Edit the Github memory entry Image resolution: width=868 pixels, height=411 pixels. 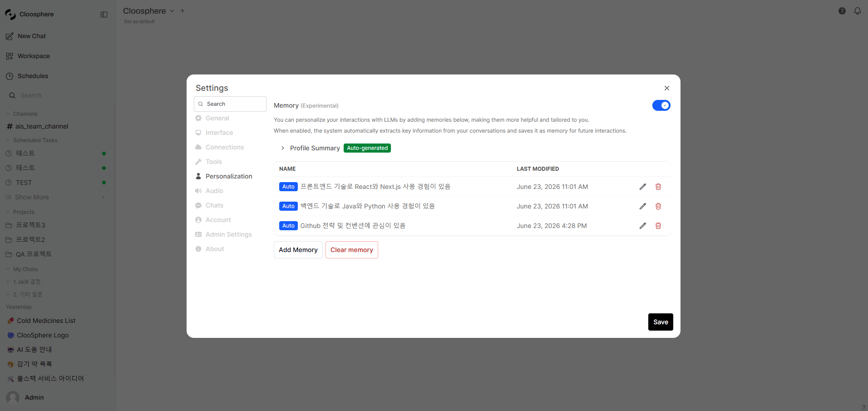pyautogui.click(x=643, y=226)
